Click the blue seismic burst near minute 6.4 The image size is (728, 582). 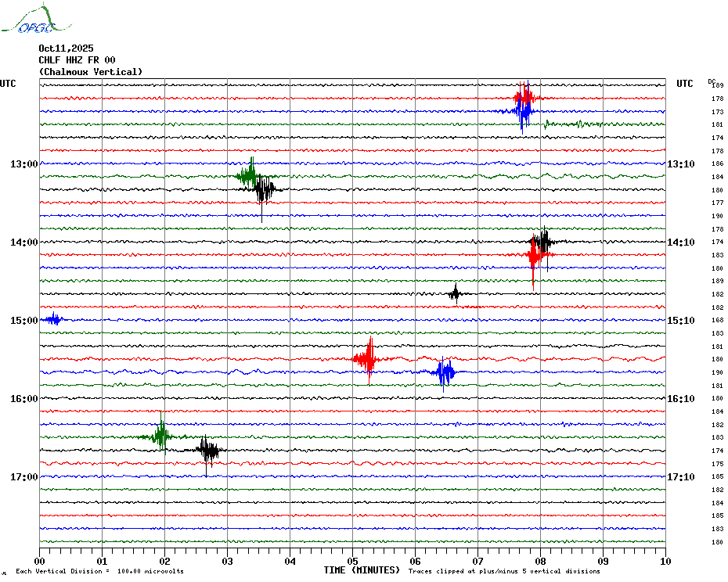pyautogui.click(x=444, y=372)
